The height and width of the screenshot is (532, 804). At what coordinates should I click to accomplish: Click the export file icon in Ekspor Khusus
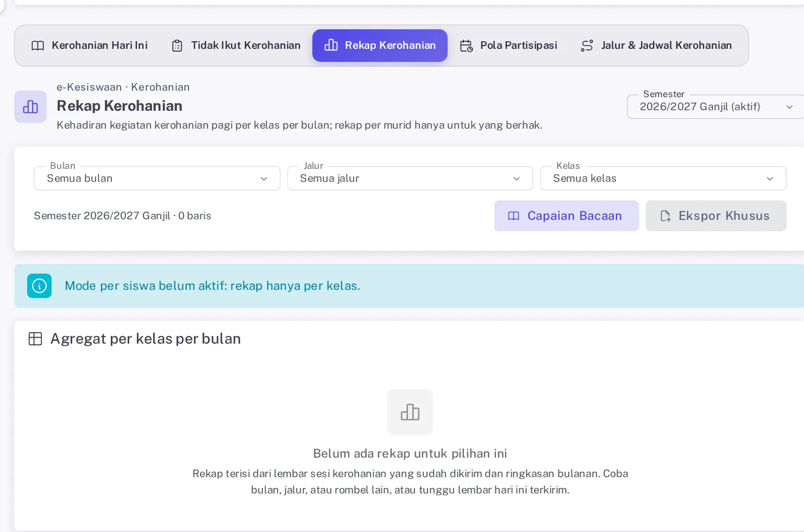[665, 216]
